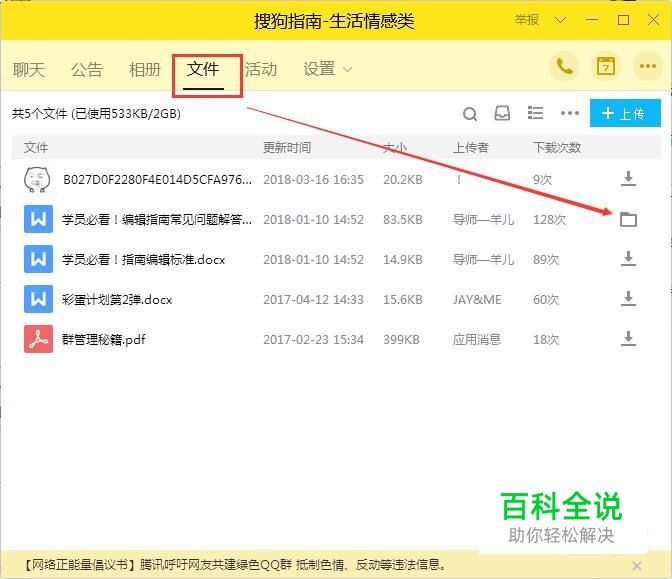The image size is (672, 579).
Task: Open the 设置 dropdown menu
Action: (327, 69)
